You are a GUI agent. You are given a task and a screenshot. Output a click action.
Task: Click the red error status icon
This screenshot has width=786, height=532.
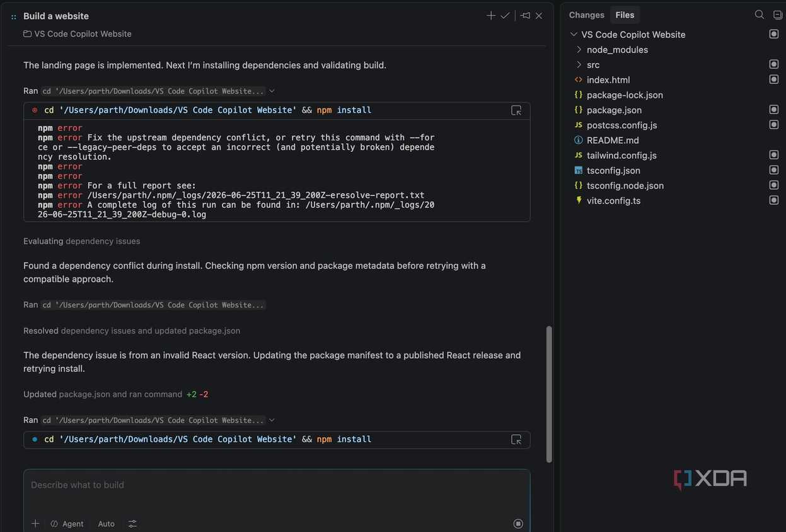point(35,110)
